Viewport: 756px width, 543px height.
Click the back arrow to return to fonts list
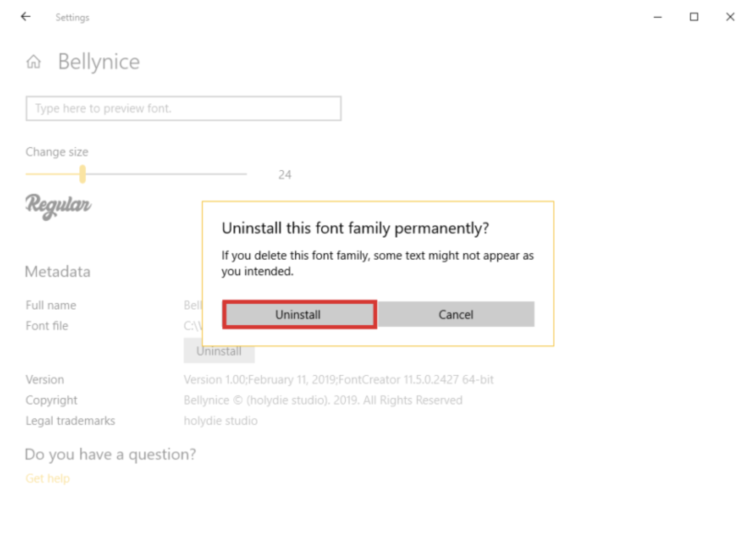point(25,17)
